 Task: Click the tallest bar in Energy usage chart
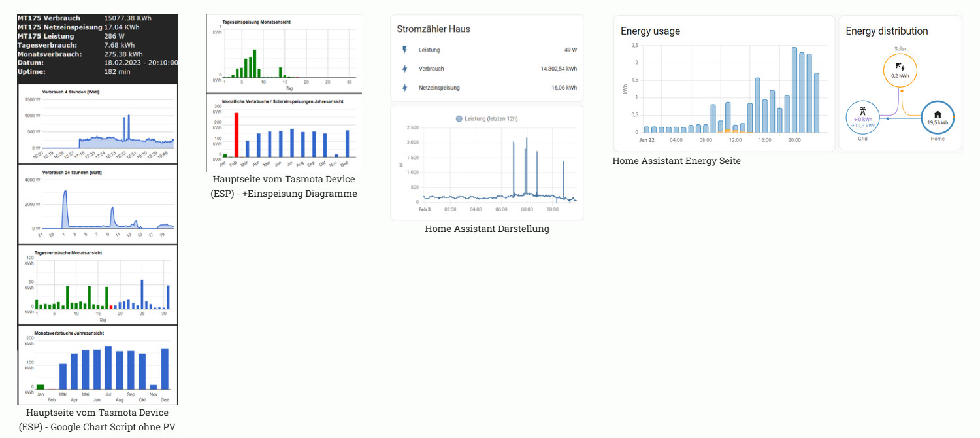(794, 90)
